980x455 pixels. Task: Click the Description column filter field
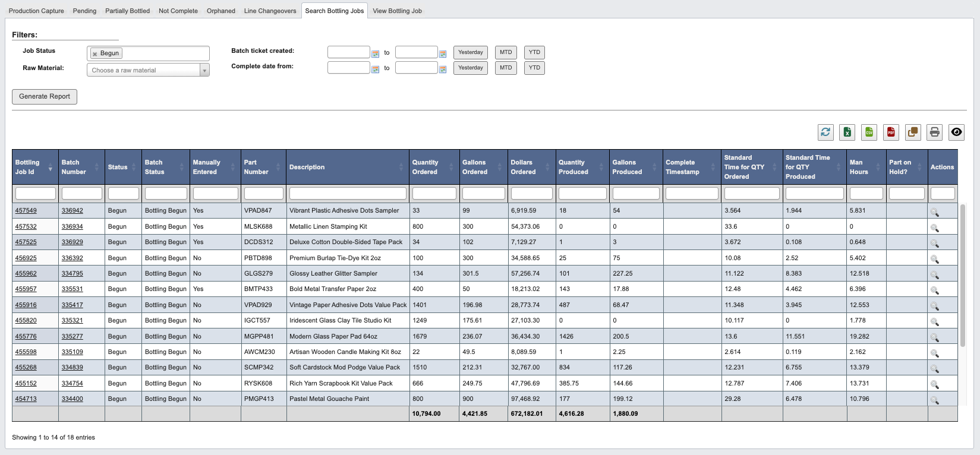348,194
